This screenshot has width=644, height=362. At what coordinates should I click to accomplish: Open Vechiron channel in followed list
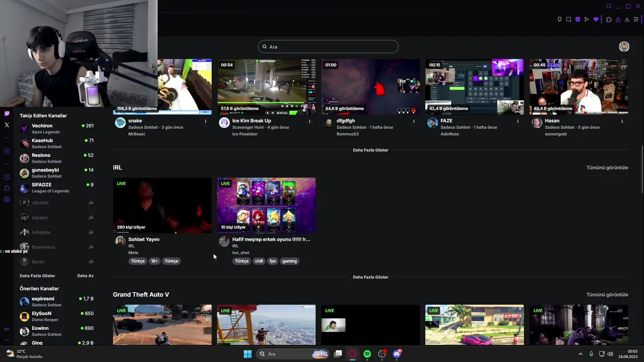click(x=56, y=129)
